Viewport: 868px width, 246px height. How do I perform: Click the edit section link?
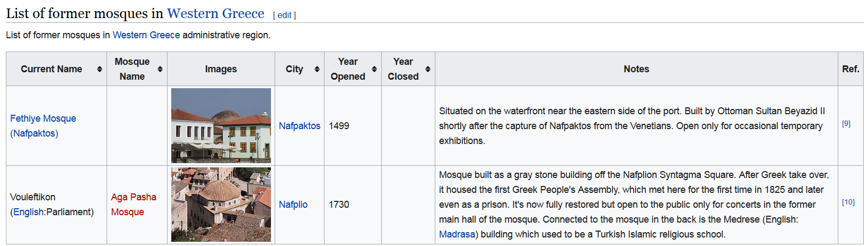pos(285,15)
